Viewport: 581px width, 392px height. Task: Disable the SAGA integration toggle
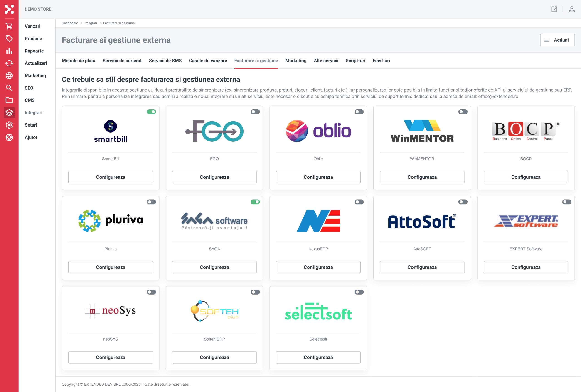255,202
